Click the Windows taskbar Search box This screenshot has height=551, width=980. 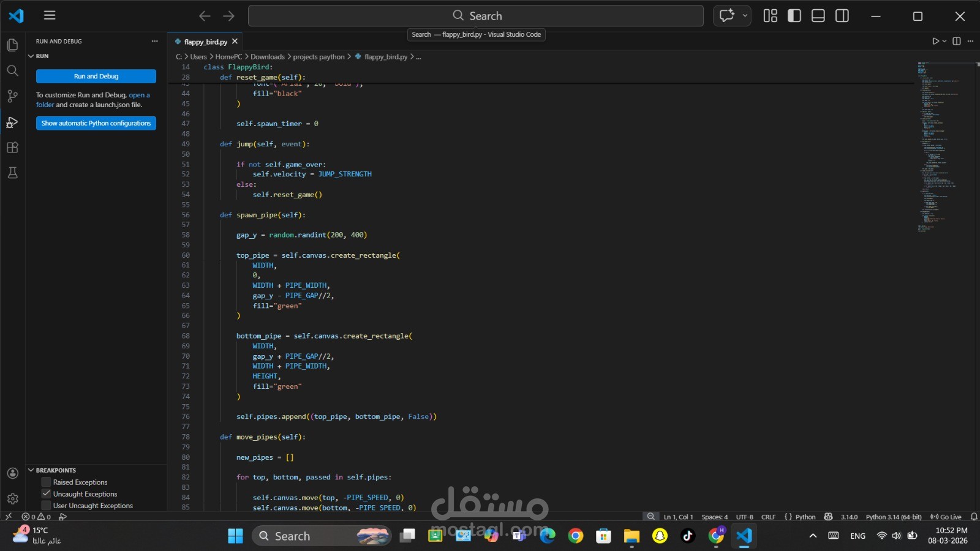pos(322,536)
